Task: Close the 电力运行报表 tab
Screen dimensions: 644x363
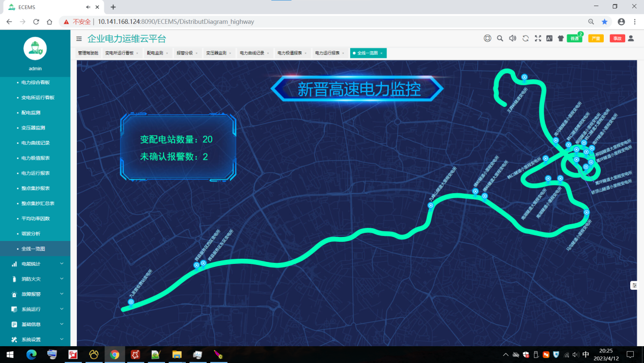Action: (343, 53)
